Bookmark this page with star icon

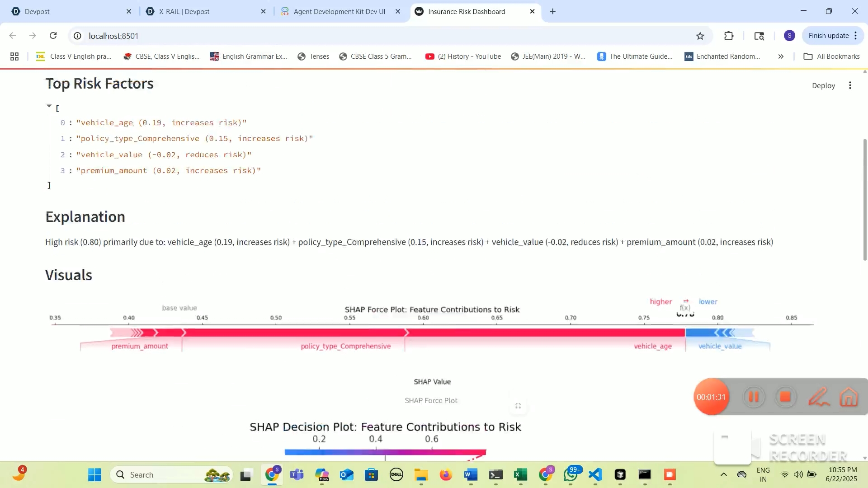click(x=700, y=36)
